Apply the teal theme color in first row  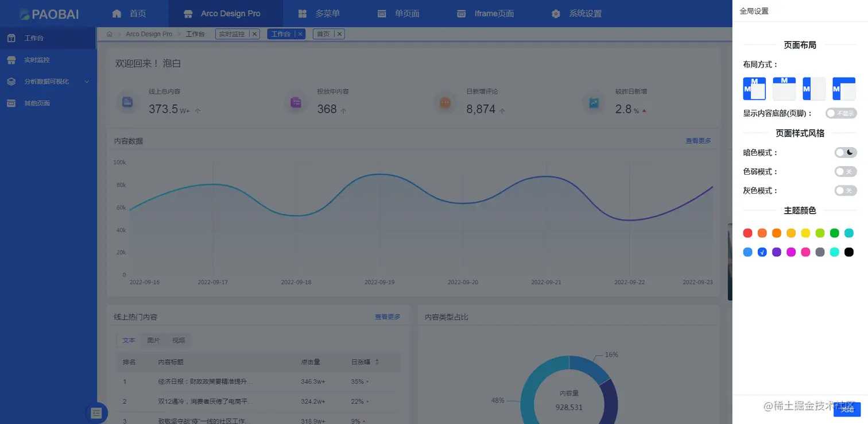click(x=849, y=233)
